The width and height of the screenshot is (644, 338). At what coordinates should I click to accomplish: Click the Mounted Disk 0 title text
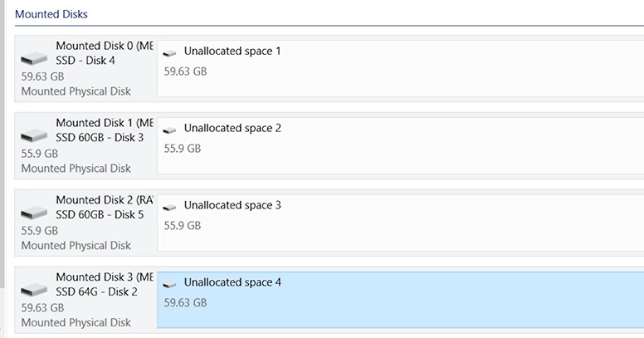point(105,46)
